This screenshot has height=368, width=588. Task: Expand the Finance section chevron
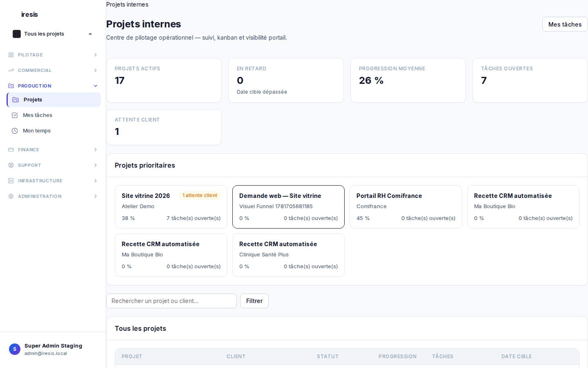click(96, 150)
